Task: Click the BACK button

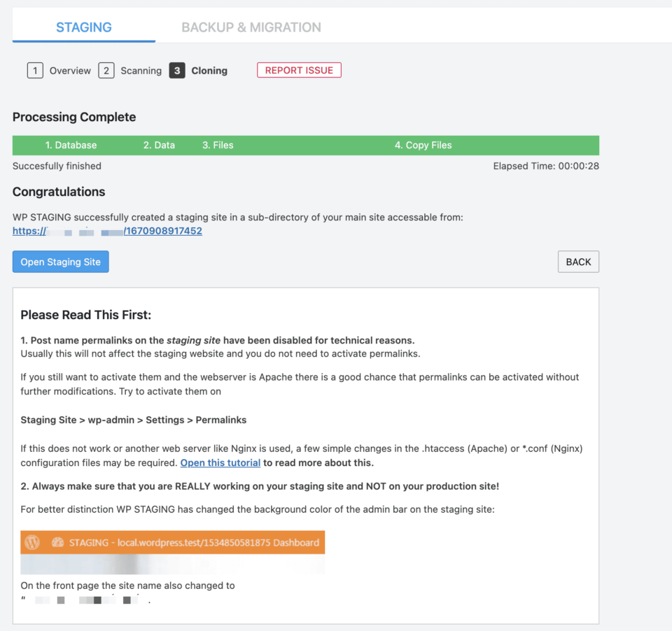Action: pyautogui.click(x=578, y=262)
